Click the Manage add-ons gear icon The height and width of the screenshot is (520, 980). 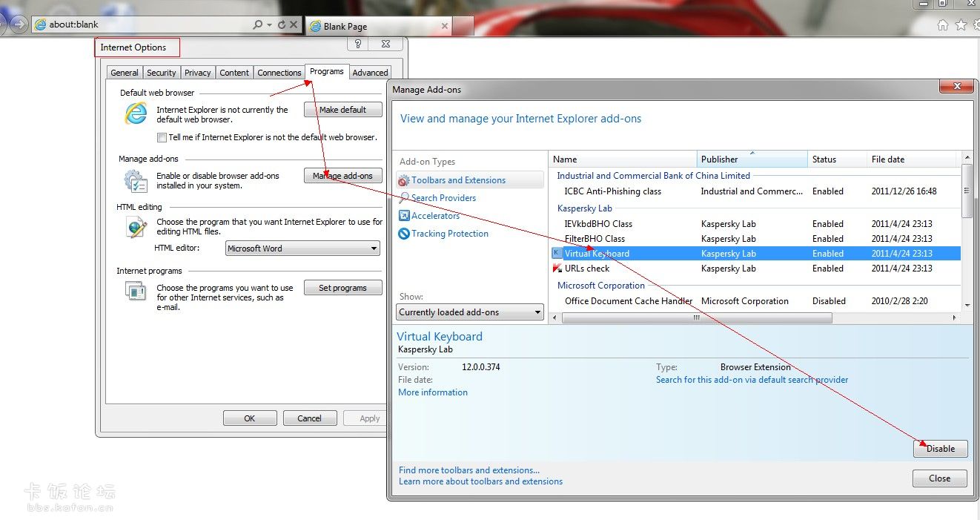[136, 180]
